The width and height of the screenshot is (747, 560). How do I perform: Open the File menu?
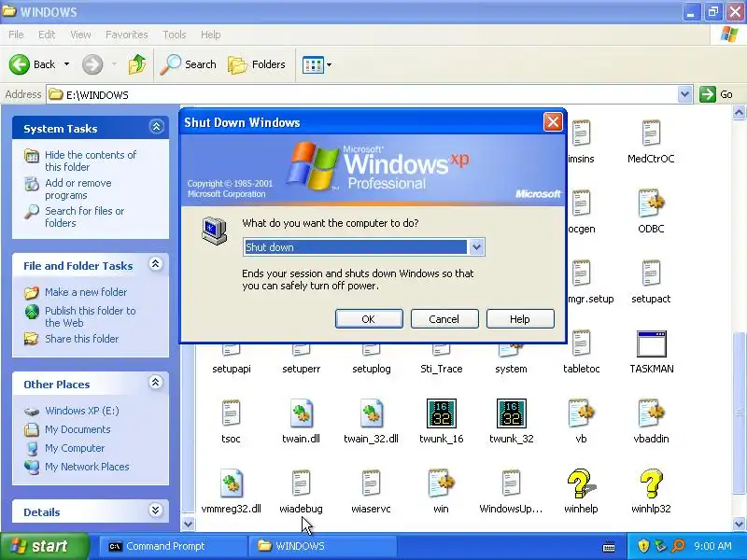coord(16,35)
